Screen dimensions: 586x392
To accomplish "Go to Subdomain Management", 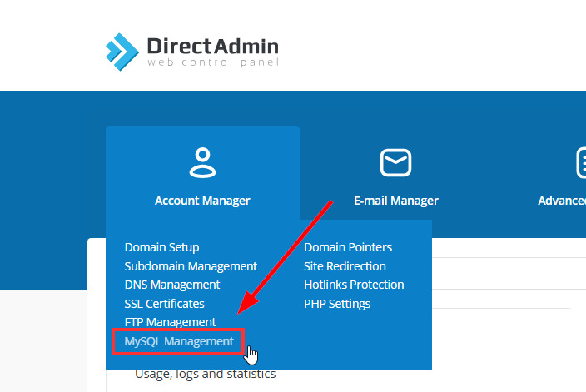I will (191, 266).
